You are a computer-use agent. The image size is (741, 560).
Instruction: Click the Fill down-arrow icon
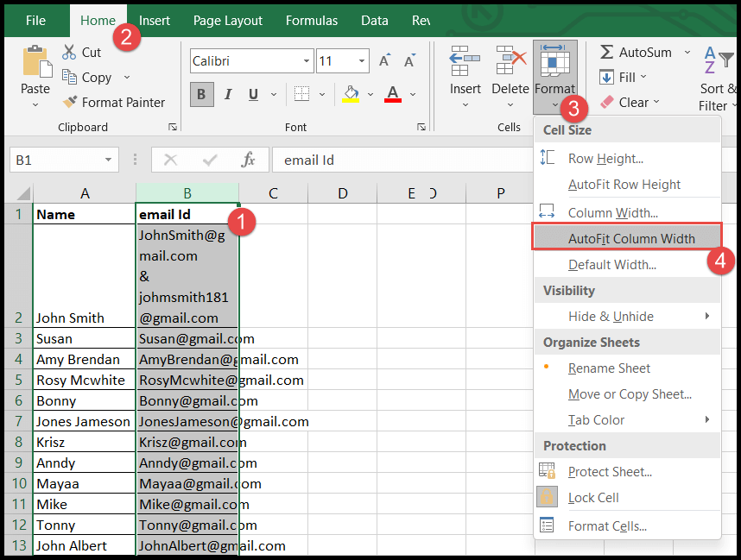click(606, 77)
